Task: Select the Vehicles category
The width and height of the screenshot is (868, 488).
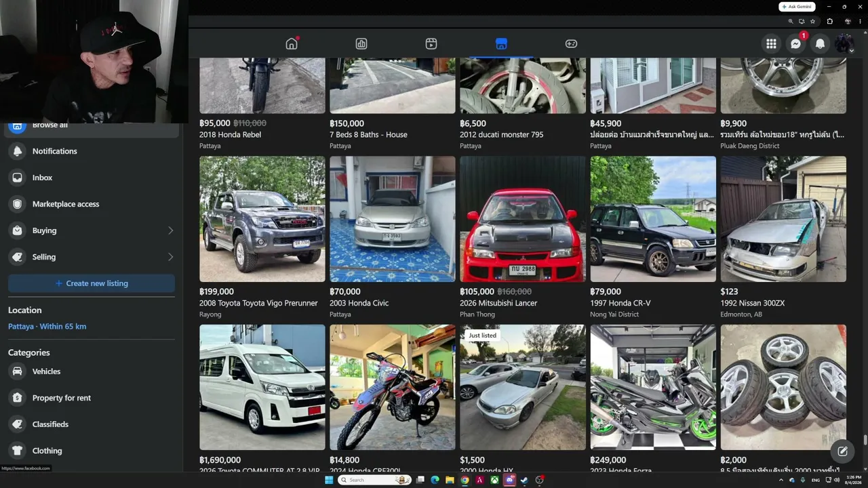Action: pyautogui.click(x=92, y=371)
